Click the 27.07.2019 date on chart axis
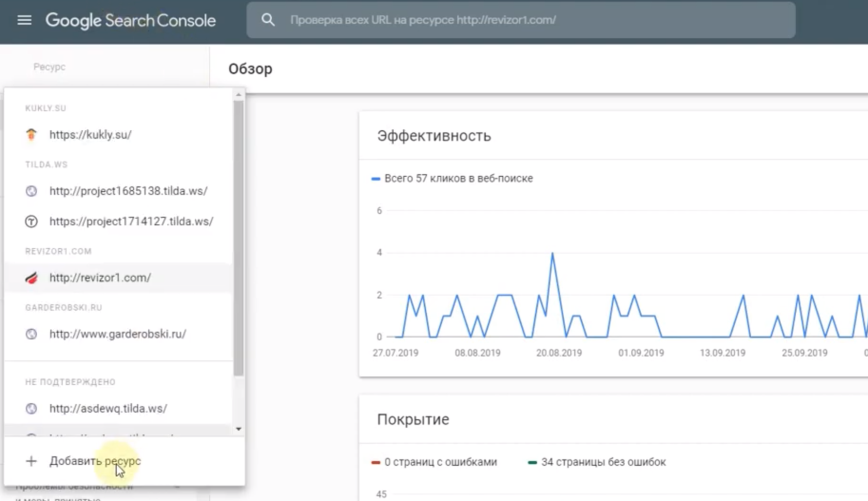Screen dimensions: 868x501 (x=395, y=353)
